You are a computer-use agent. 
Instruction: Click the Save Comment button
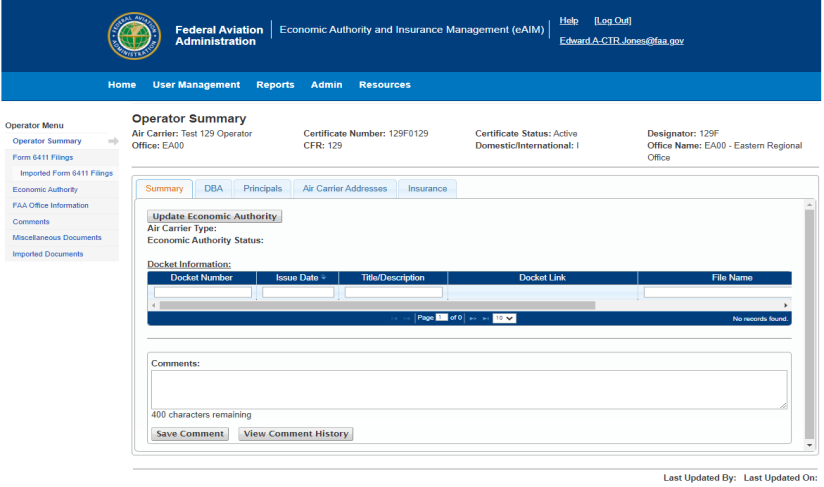190,434
